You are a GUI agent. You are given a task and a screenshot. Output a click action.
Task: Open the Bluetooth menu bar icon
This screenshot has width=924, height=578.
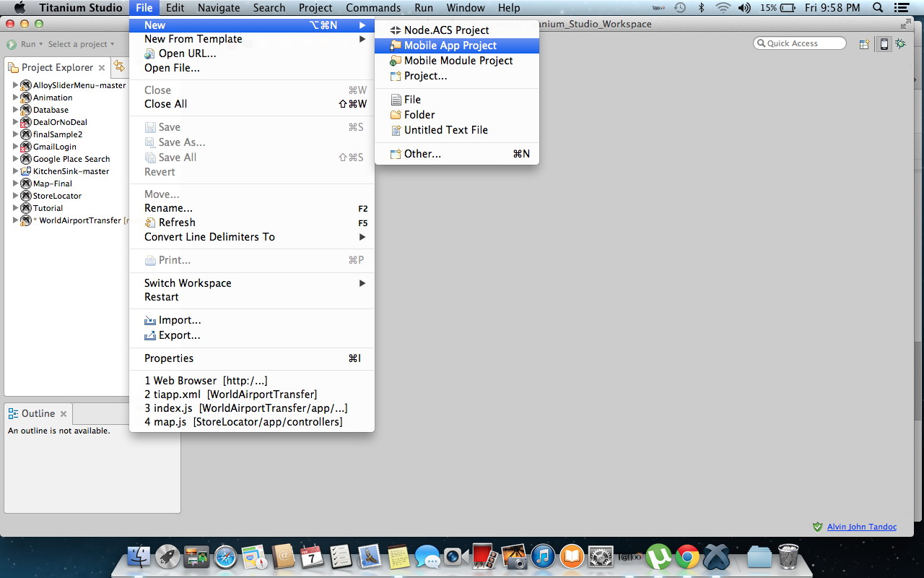(701, 8)
